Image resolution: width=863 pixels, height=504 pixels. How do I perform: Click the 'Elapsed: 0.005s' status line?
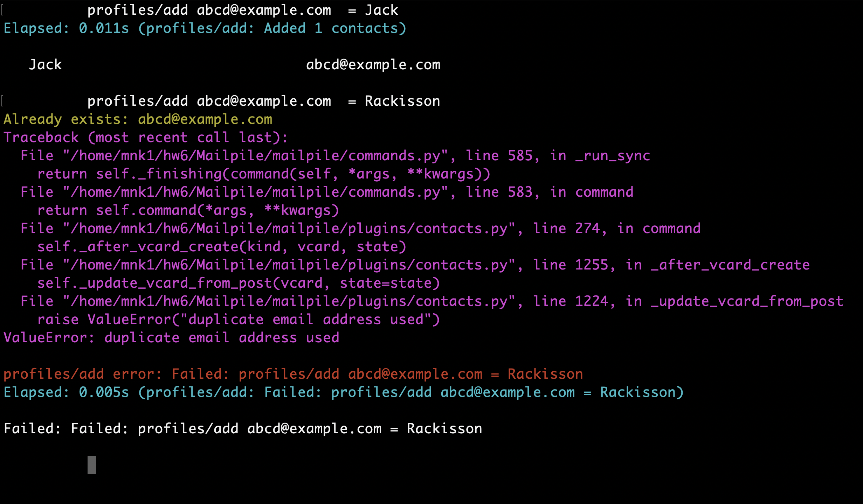tap(343, 393)
